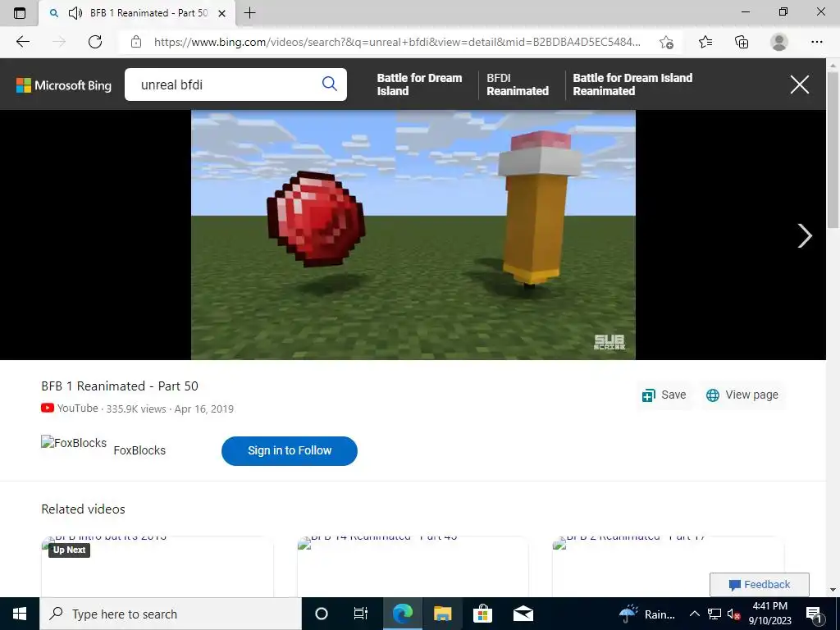Click Microsoft Edge taskbar icon

tap(402, 614)
